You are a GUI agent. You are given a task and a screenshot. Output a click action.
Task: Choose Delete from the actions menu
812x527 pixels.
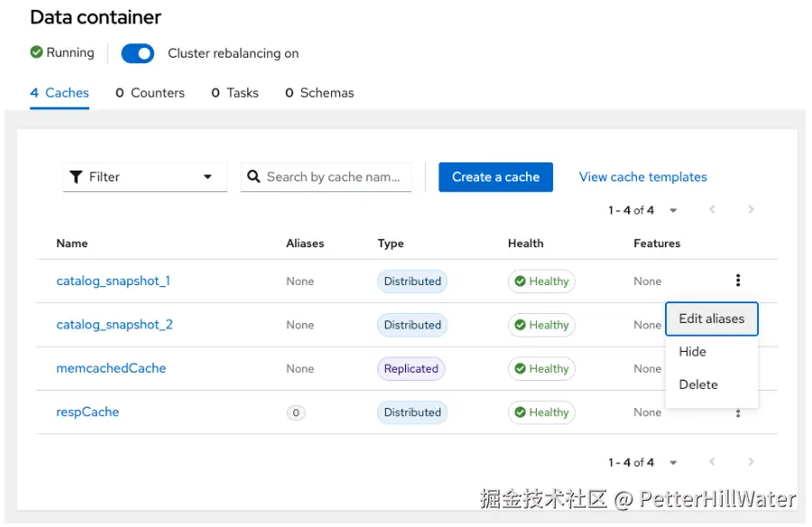pyautogui.click(x=698, y=384)
